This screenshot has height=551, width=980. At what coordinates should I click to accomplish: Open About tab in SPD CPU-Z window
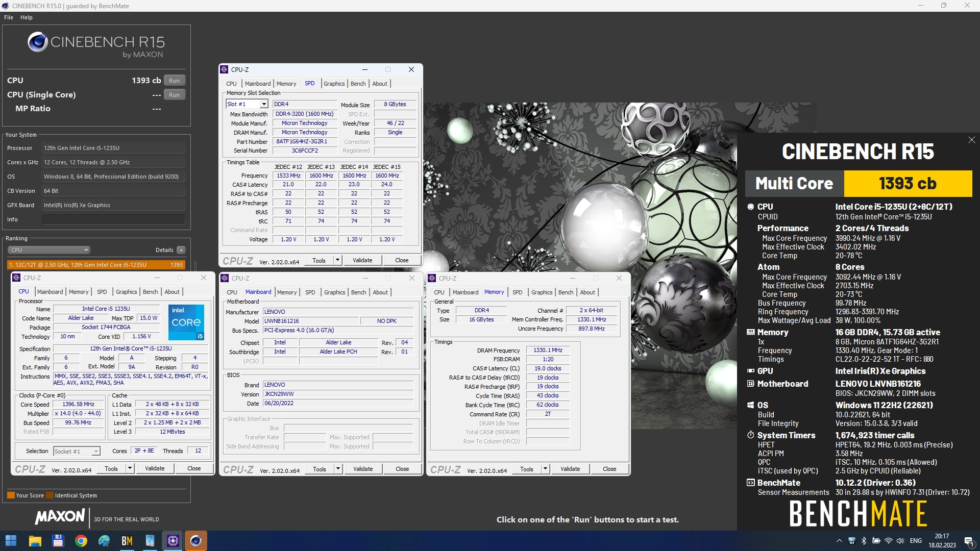click(379, 84)
